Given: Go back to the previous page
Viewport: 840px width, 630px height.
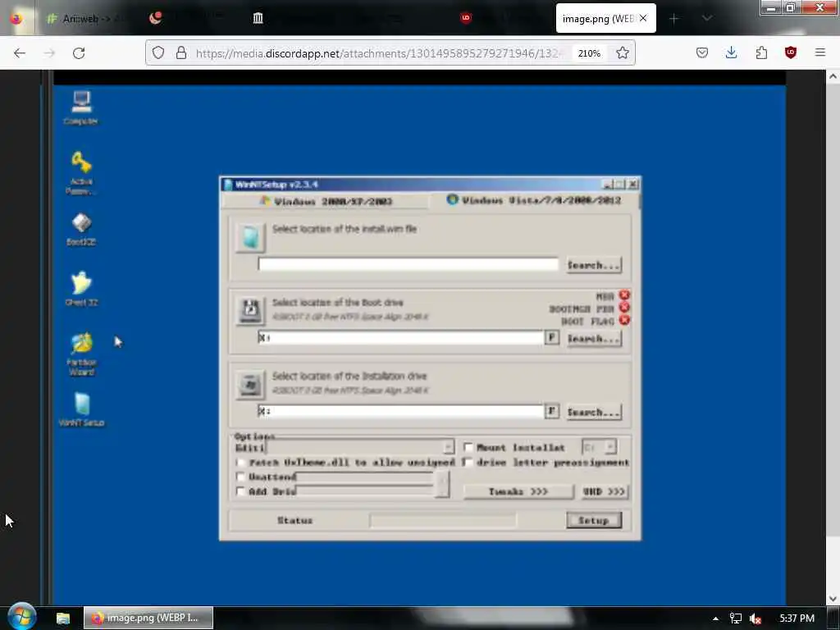Looking at the screenshot, I should click(20, 53).
